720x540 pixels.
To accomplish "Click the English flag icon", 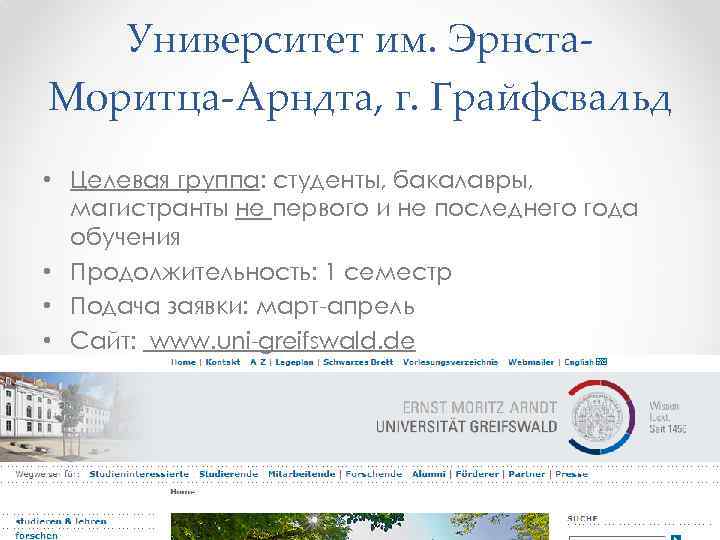I will [x=602, y=362].
